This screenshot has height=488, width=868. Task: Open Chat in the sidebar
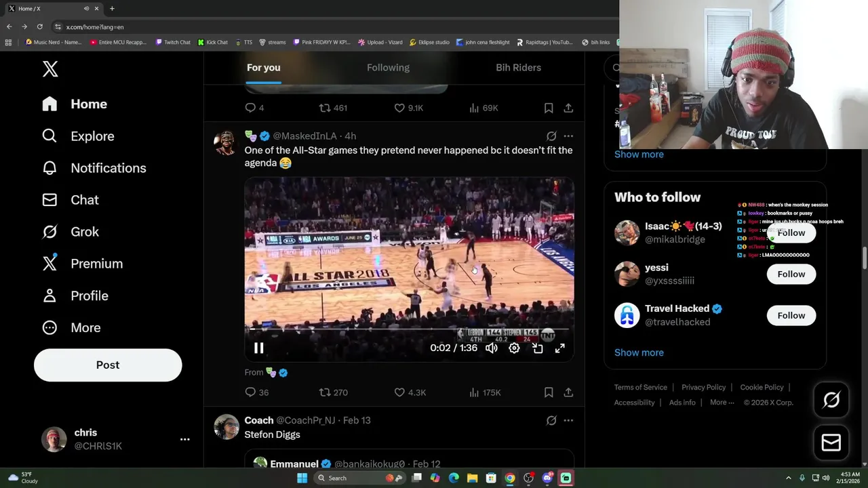(70, 200)
